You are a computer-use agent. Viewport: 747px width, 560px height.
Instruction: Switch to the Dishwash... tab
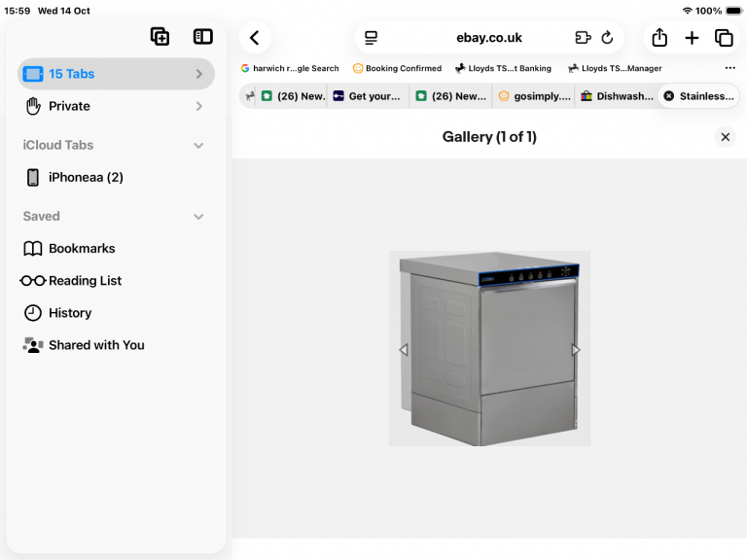(x=617, y=96)
